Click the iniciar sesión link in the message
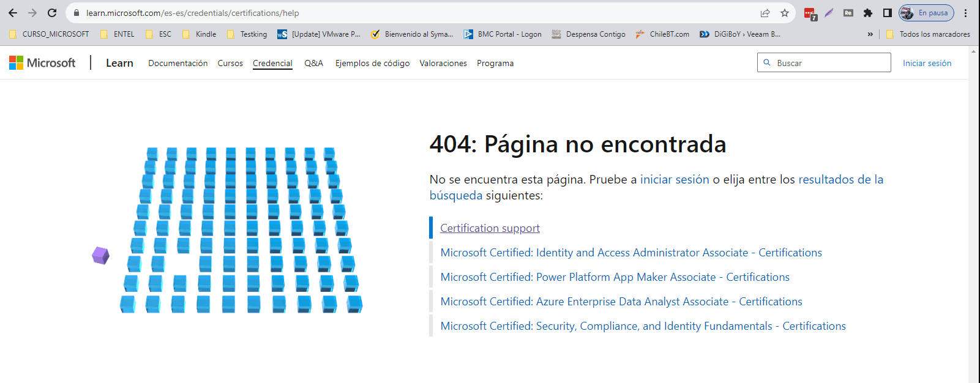The height and width of the screenshot is (383, 980). [675, 179]
